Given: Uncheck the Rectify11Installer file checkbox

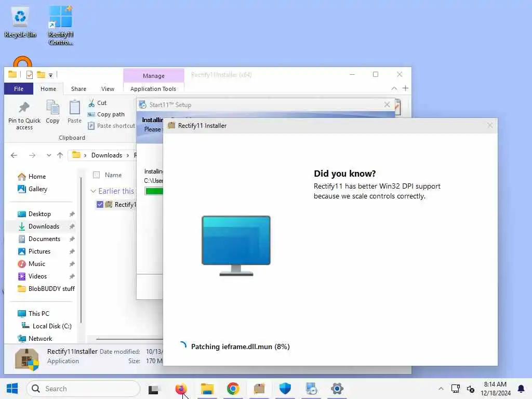Looking at the screenshot, I should point(100,205).
